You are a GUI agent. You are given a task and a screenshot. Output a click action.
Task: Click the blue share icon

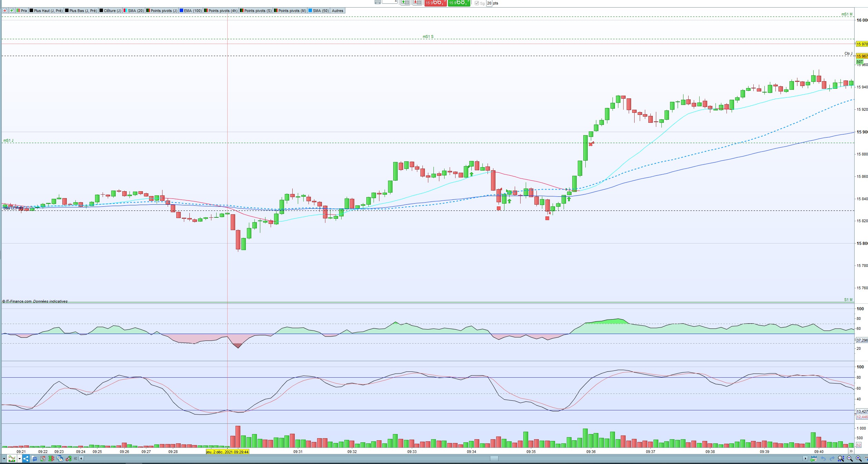click(x=26, y=458)
